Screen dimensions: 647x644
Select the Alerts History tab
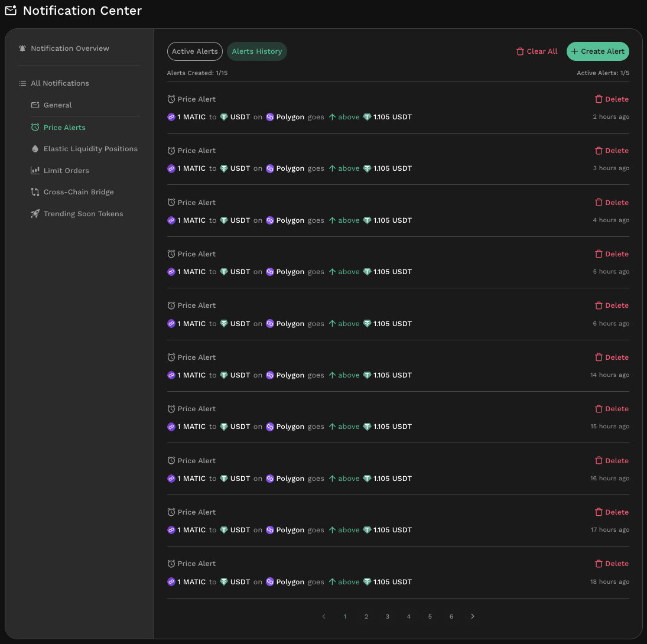(256, 51)
